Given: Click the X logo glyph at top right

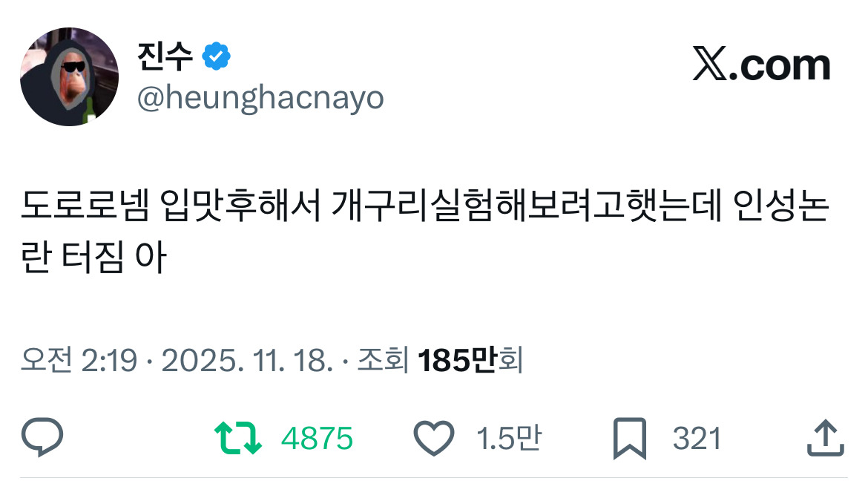Looking at the screenshot, I should click(710, 64).
